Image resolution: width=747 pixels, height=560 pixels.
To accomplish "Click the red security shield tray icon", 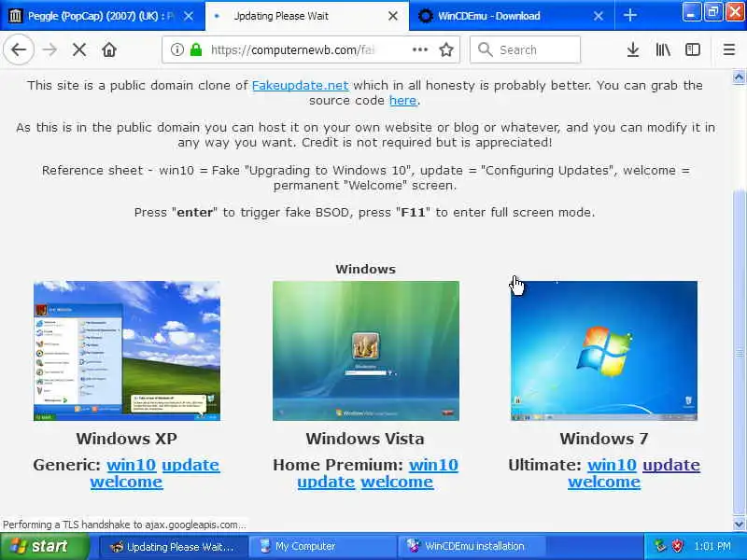I will point(677,546).
